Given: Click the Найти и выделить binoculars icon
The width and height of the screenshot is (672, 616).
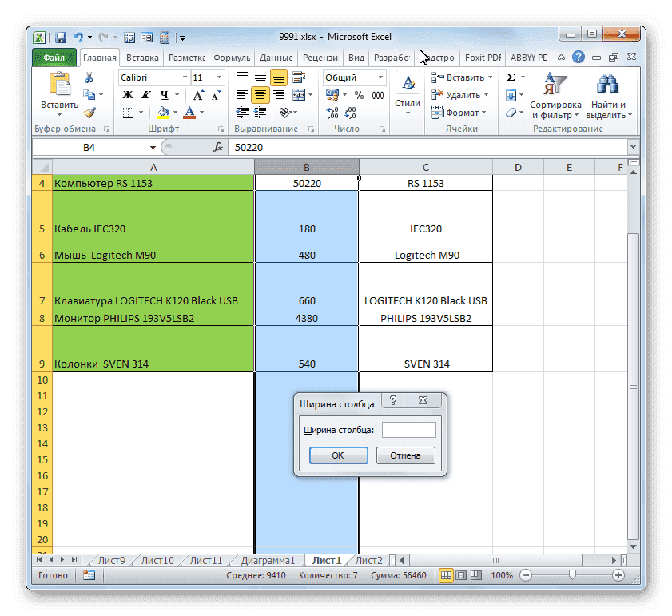Looking at the screenshot, I should click(x=606, y=83).
